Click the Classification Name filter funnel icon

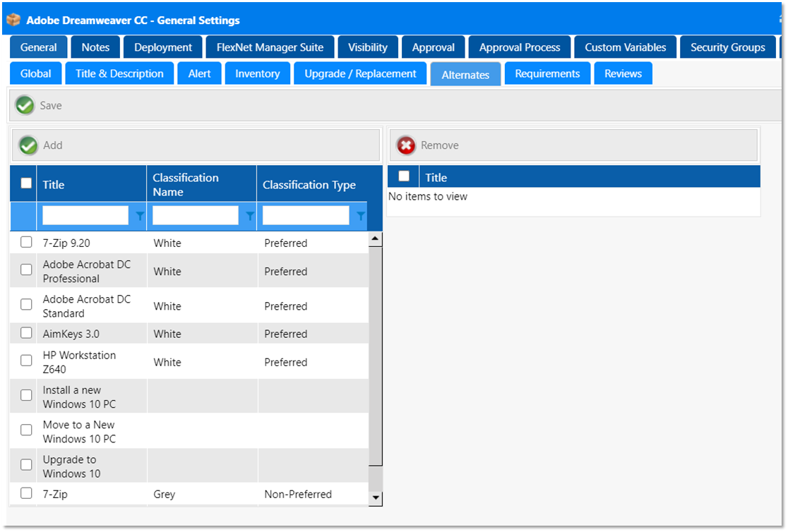click(249, 217)
